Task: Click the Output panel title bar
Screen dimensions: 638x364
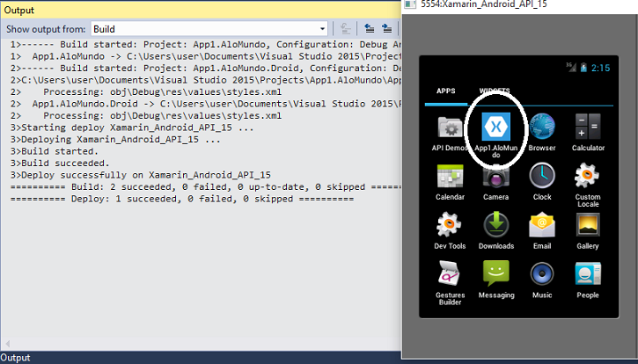Action: point(200,10)
